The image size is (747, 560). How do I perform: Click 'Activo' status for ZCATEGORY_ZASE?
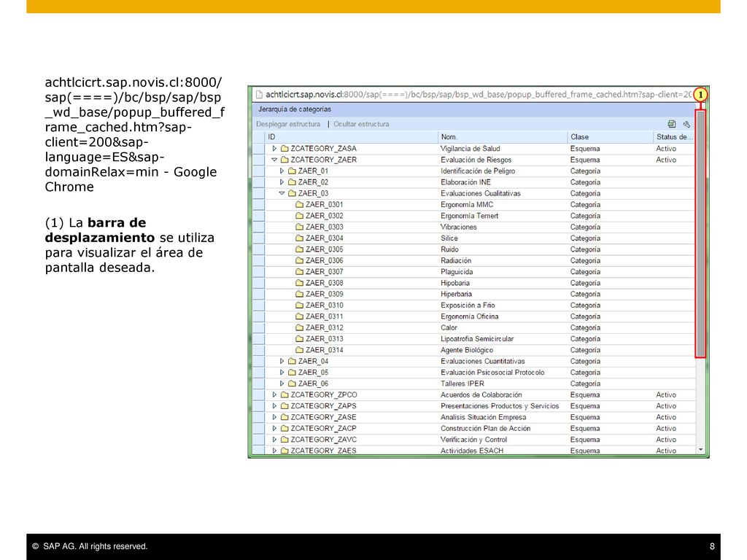[665, 417]
